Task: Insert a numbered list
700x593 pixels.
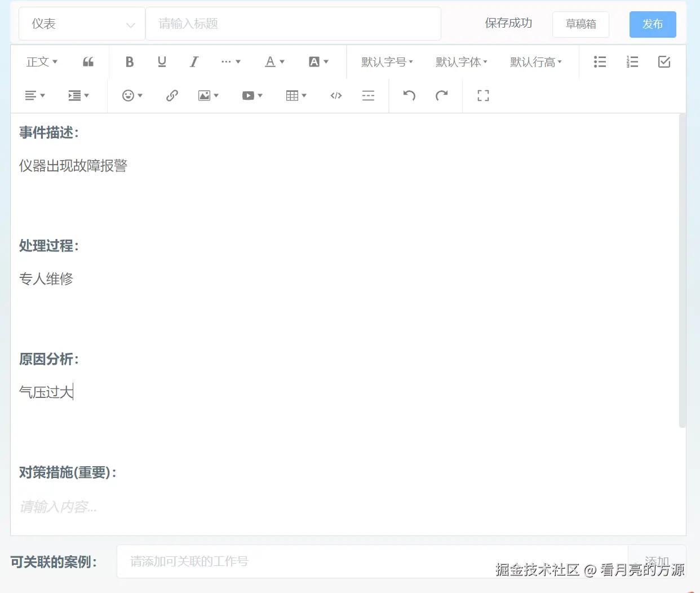Action: [632, 62]
